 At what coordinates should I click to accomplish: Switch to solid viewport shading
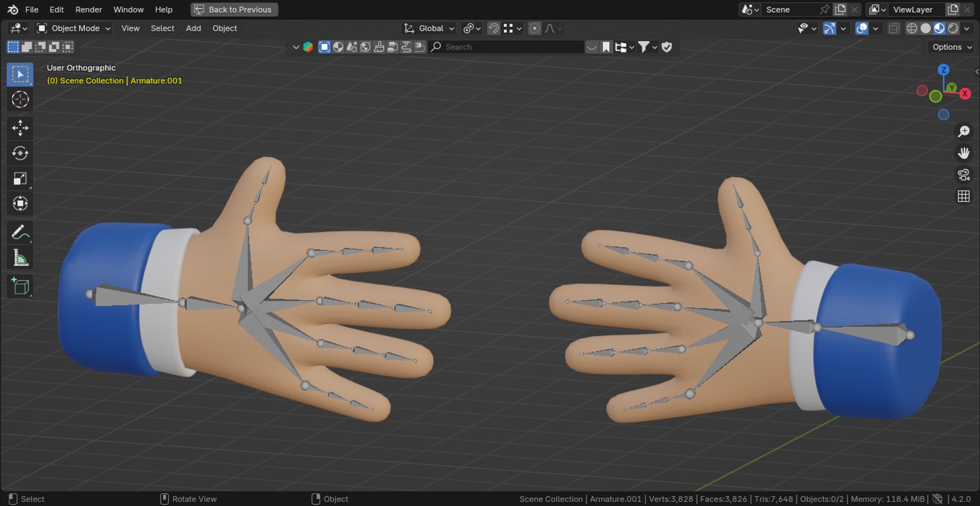coord(925,29)
